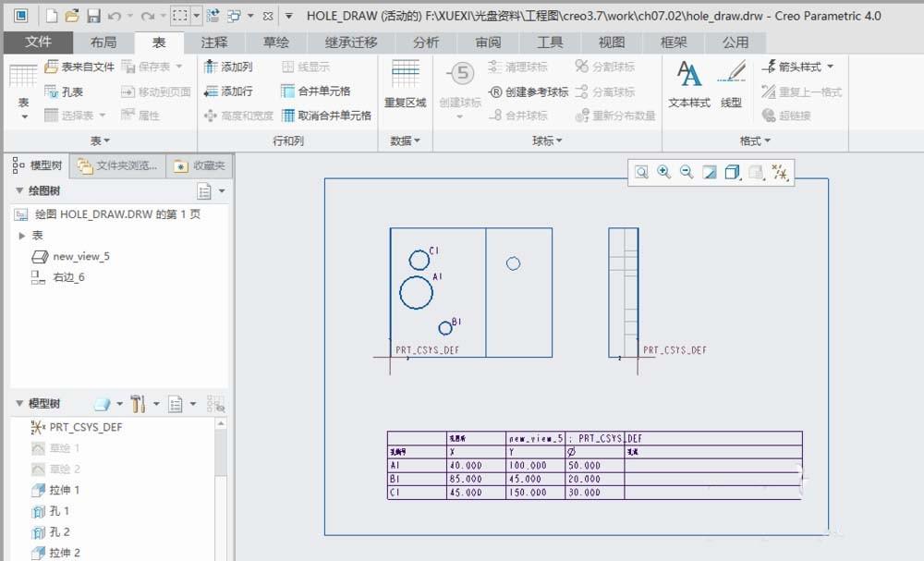Expand the 表 node in the drawing tree
This screenshot has height=561, width=924.
pyautogui.click(x=22, y=234)
